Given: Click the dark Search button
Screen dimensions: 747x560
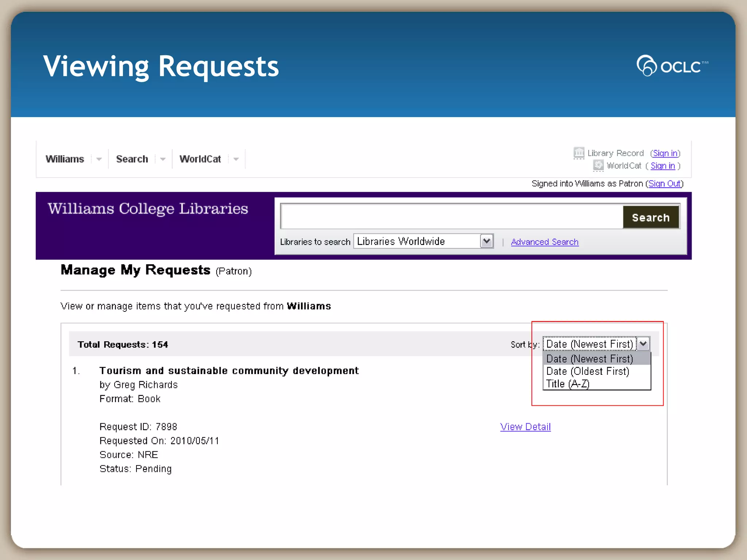Looking at the screenshot, I should (x=651, y=217).
